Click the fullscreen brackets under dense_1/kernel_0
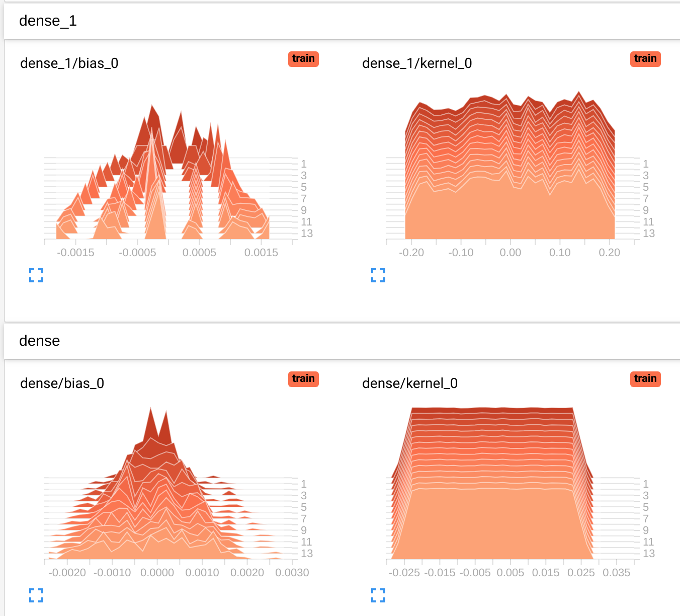 point(378,275)
